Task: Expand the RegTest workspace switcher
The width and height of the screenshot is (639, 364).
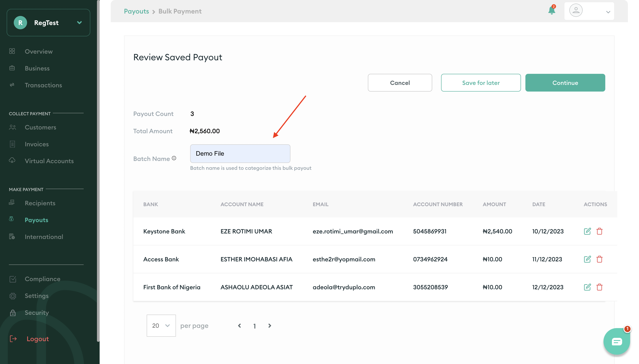Action: tap(80, 22)
